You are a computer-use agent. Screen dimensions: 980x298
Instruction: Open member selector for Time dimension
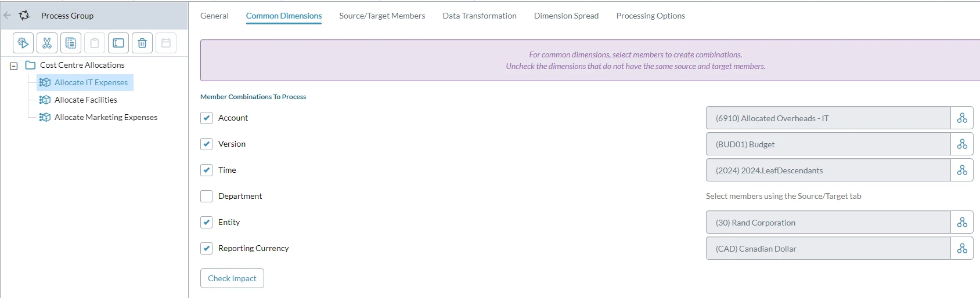coord(962,170)
